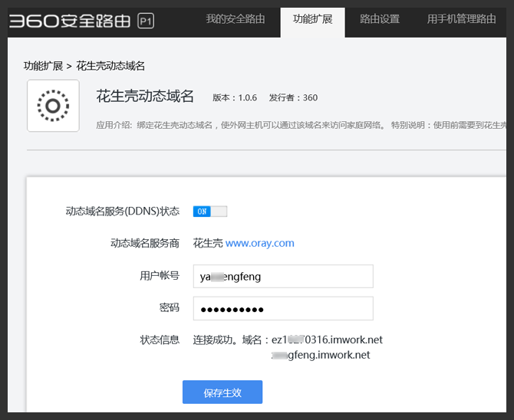Click the 状态信息 label
The width and height of the screenshot is (514, 420).
[x=160, y=340]
